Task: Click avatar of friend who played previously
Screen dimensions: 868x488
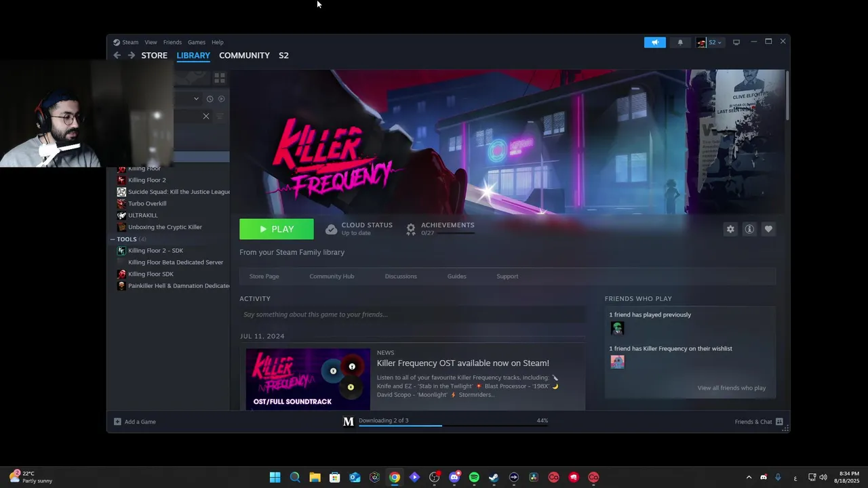Action: point(617,328)
